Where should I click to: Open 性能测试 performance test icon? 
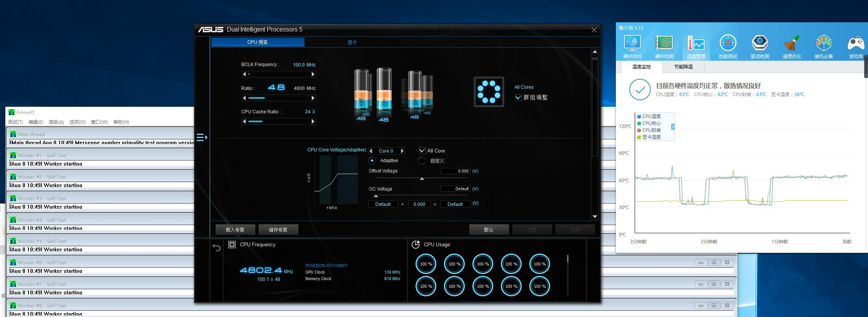[728, 47]
